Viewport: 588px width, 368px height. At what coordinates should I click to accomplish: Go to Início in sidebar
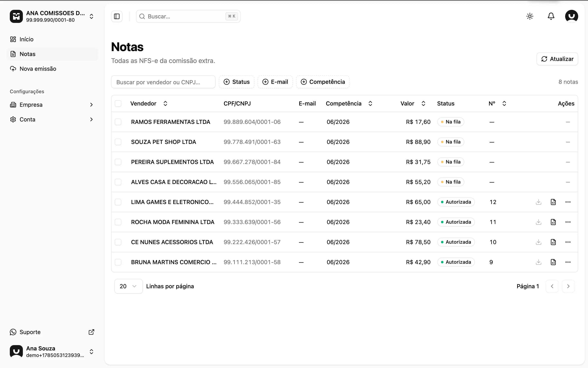tap(52, 39)
